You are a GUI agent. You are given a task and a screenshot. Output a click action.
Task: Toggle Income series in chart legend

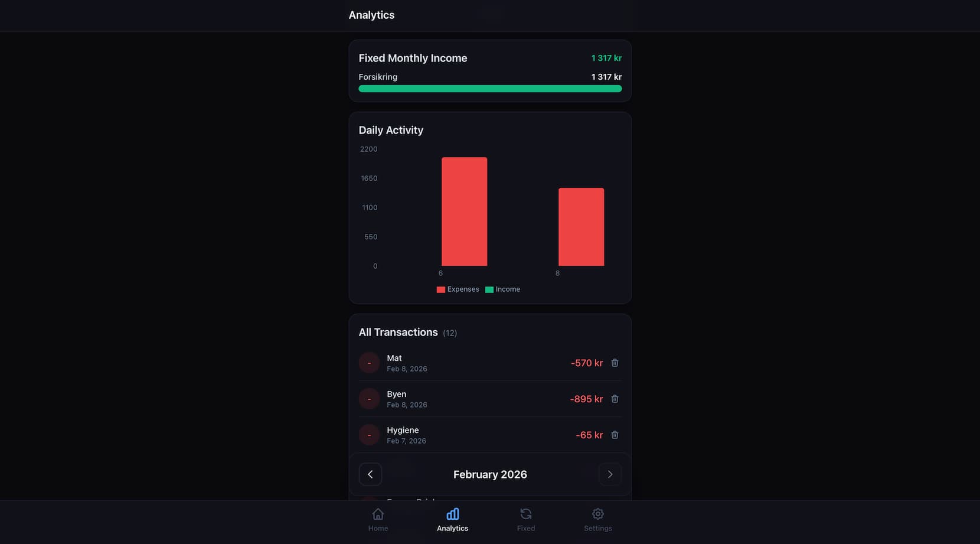point(502,289)
